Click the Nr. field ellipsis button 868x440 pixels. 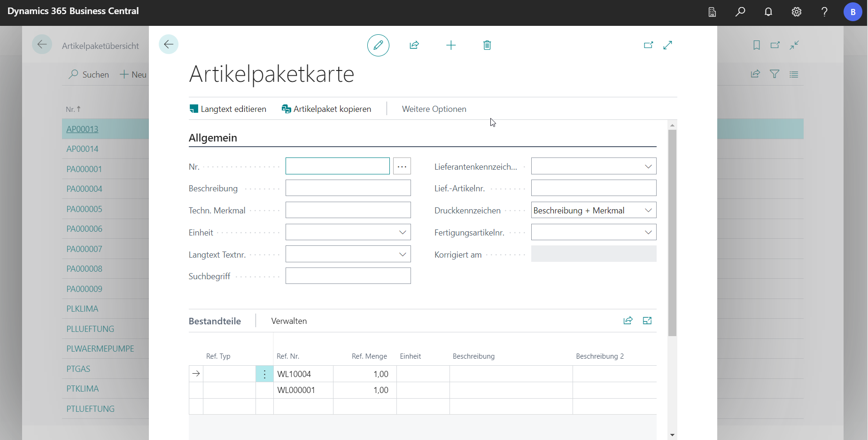point(402,166)
